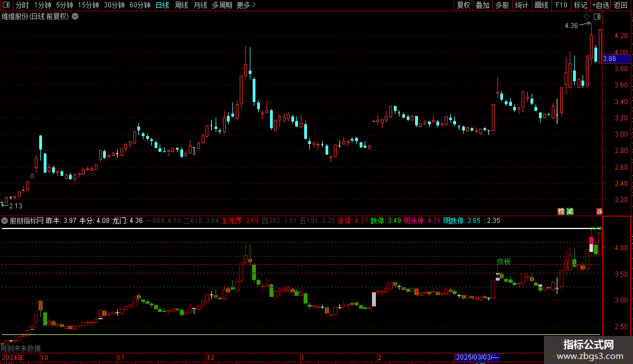Click the diamond marker icon

click(x=587, y=17)
